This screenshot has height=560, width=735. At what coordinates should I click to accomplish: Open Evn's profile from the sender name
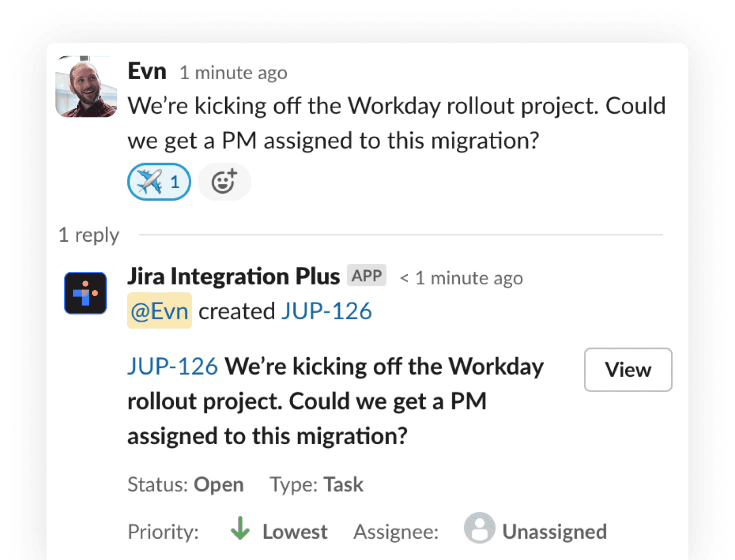coord(147,71)
